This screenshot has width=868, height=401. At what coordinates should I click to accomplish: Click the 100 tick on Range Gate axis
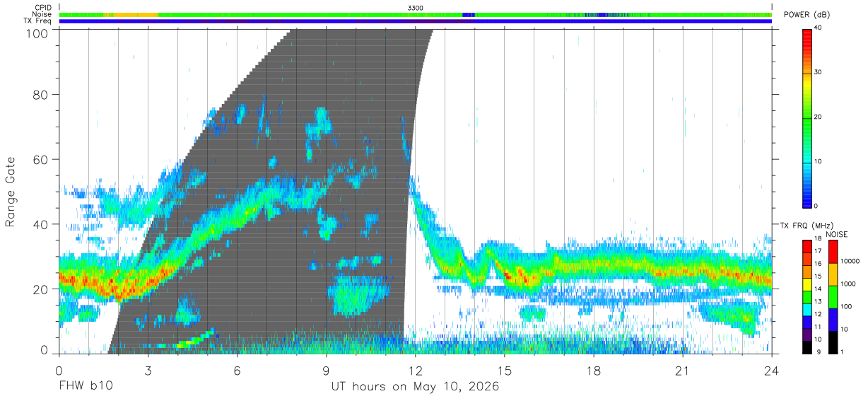pos(37,33)
